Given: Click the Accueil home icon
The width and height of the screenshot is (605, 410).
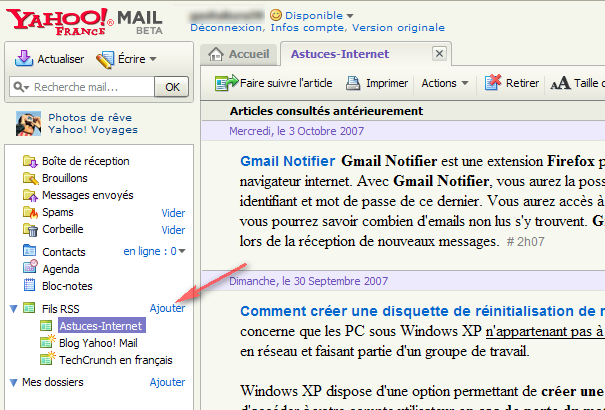Looking at the screenshot, I should (216, 54).
